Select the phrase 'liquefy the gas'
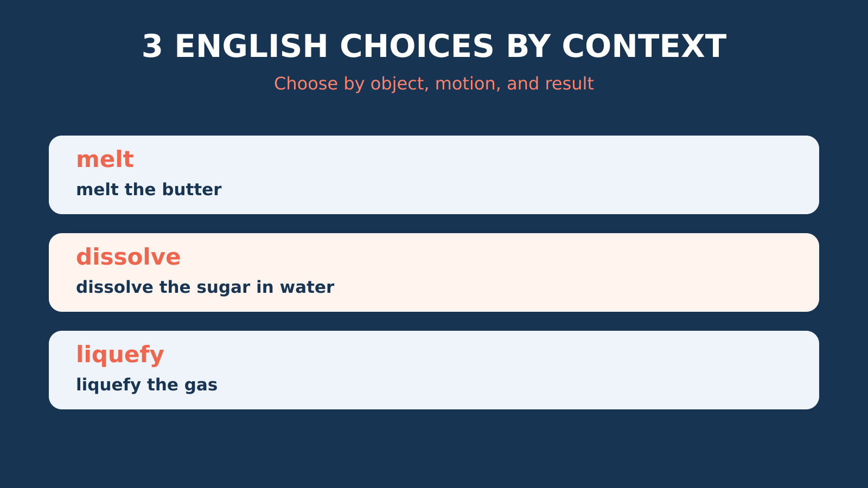Image resolution: width=868 pixels, height=488 pixels. tap(146, 385)
